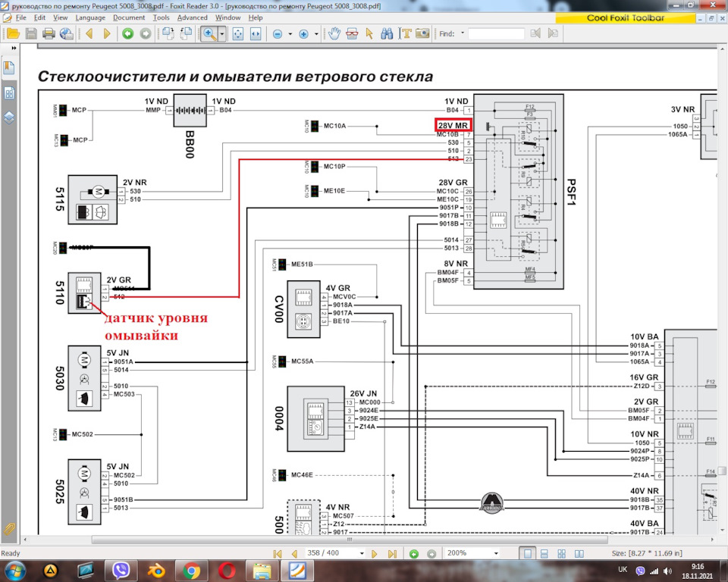
Task: Open the Tools menu
Action: point(161,17)
